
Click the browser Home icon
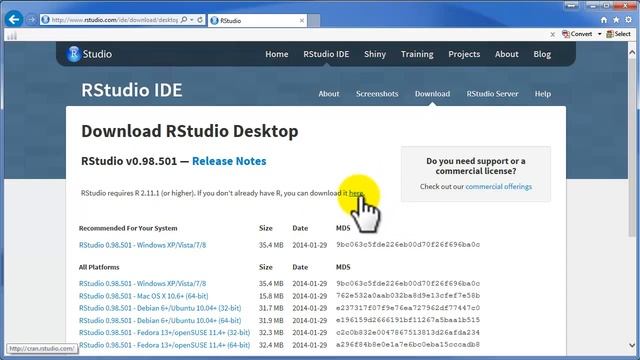click(604, 20)
